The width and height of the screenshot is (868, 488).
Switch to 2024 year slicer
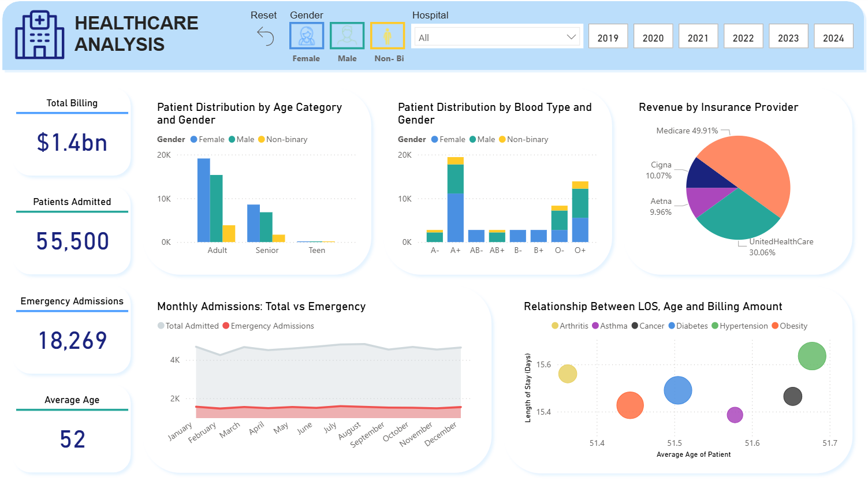[x=833, y=38]
